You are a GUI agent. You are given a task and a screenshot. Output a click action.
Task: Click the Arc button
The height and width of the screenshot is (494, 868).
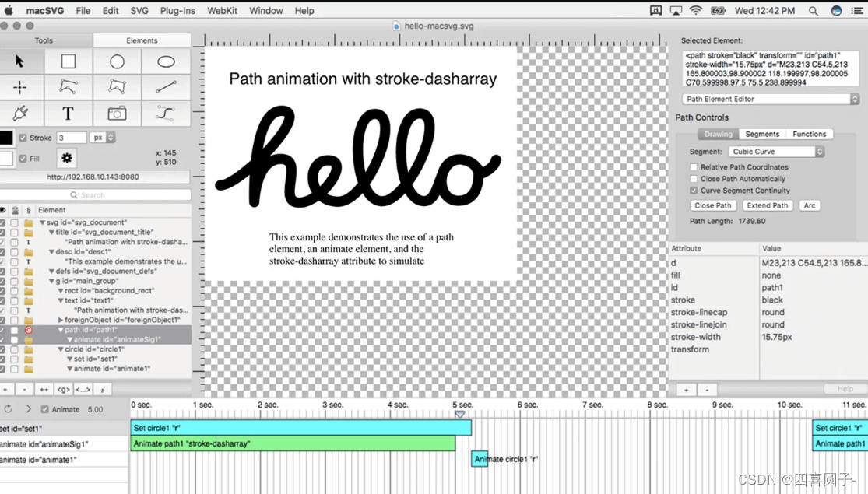(810, 205)
